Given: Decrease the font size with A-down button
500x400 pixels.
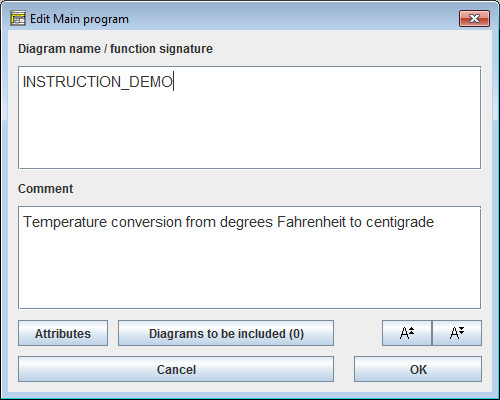Looking at the screenshot, I should point(457,333).
